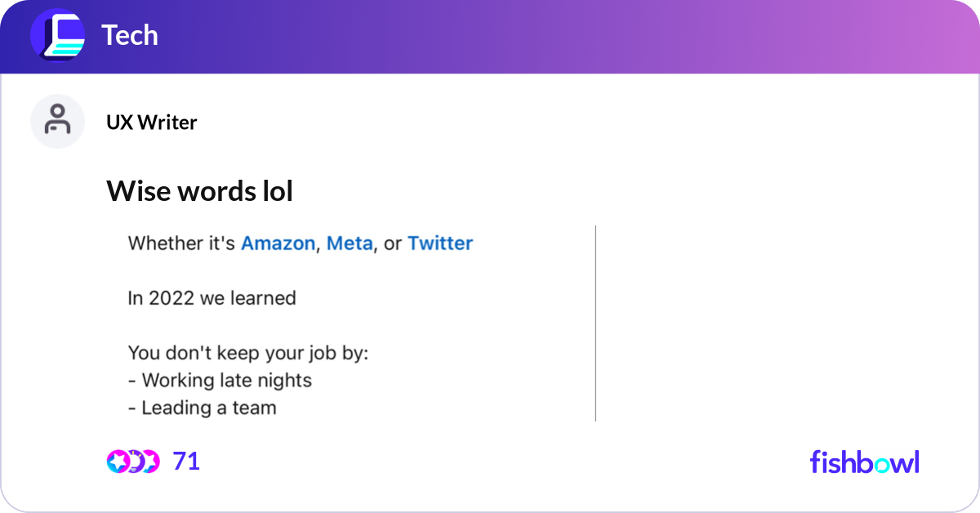Click the Fishbowl bowl logo icon in header
The height and width of the screenshot is (513, 980).
[x=57, y=35]
